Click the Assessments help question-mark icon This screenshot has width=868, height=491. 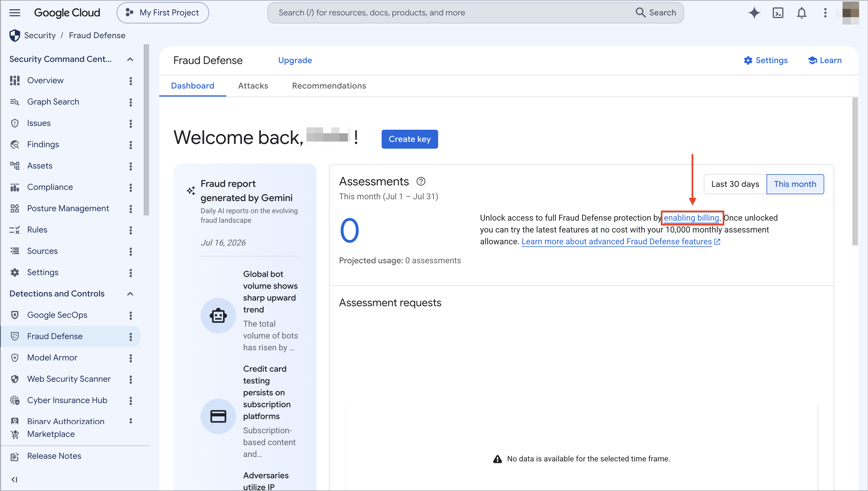pos(421,182)
